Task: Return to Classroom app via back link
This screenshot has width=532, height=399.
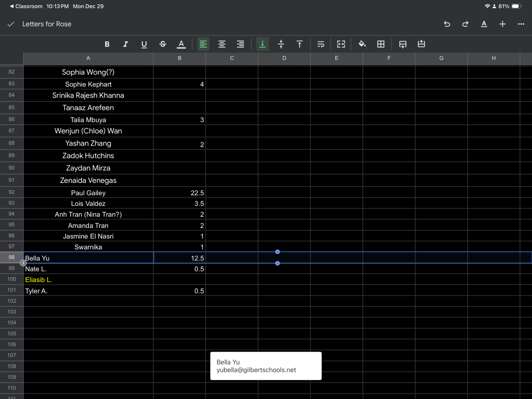Action: coord(26,6)
